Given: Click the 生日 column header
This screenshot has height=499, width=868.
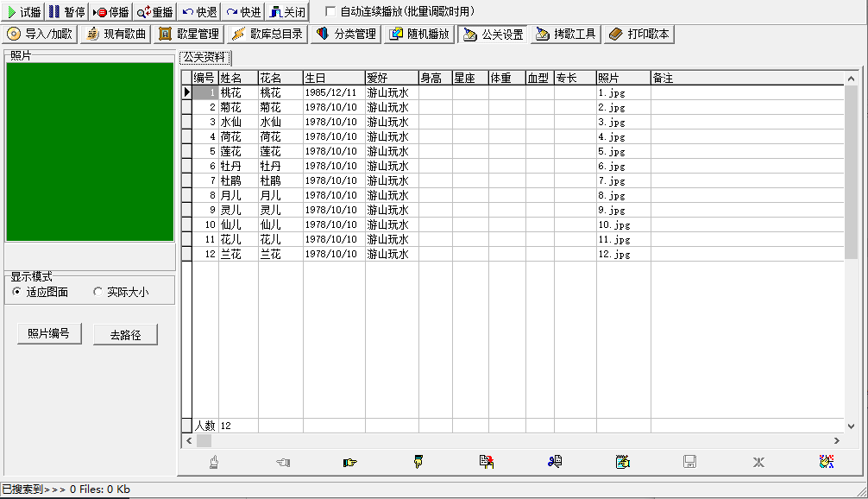Looking at the screenshot, I should tap(334, 78).
